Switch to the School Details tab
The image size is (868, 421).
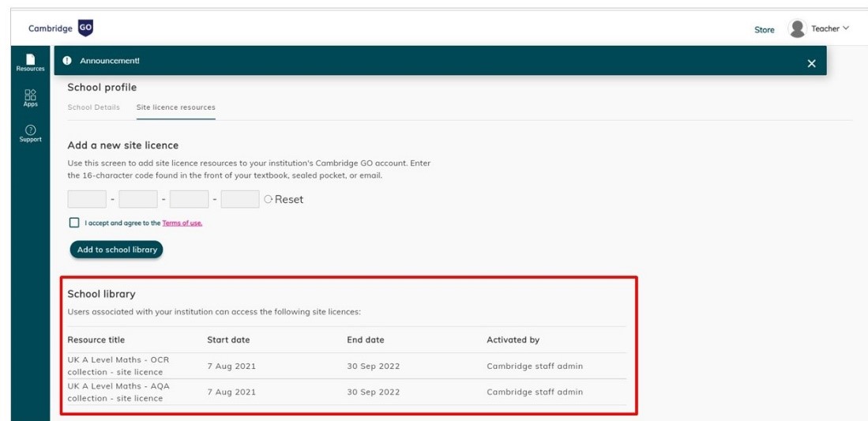[93, 107]
